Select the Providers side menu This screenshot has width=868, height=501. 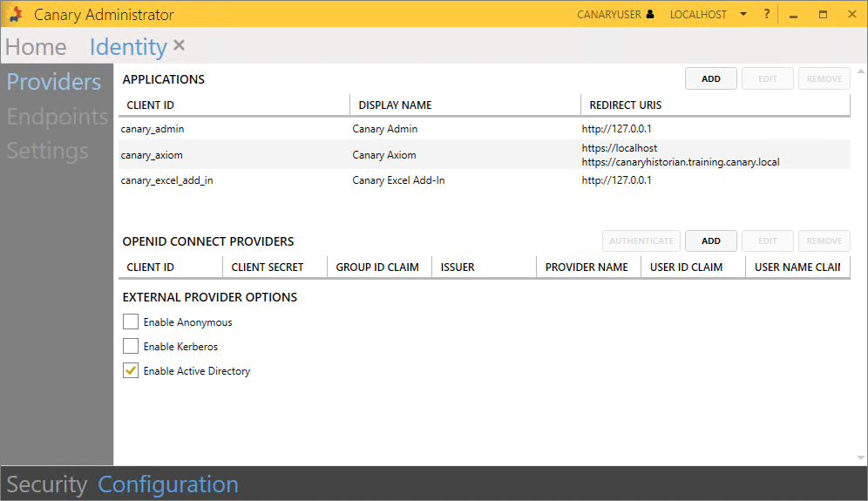(x=54, y=82)
